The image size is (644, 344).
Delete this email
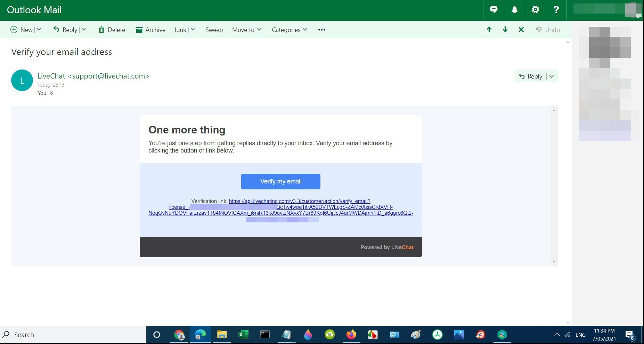coord(112,30)
